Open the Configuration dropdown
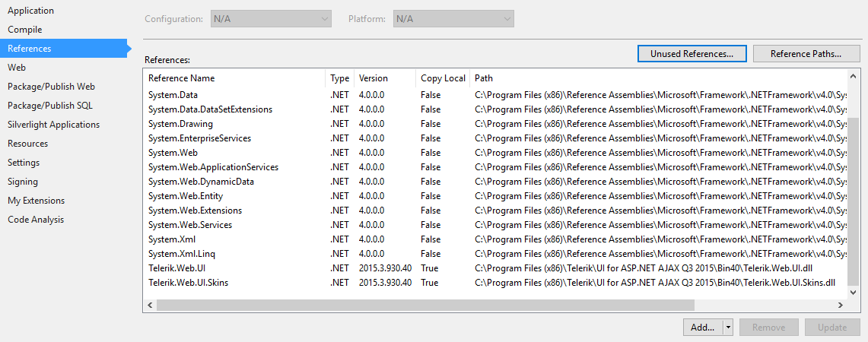The image size is (868, 342). (x=271, y=18)
